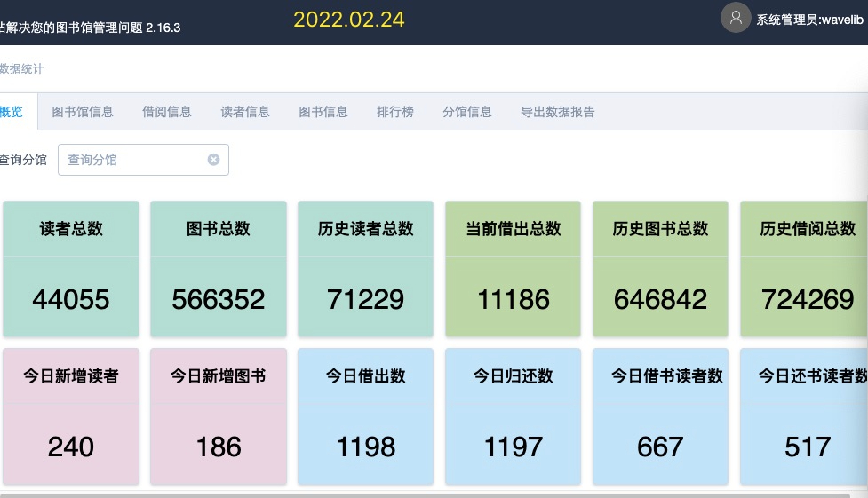Open the 系统管理员:wavelib account menu
The width and height of the screenshot is (868, 498).
pos(811,19)
